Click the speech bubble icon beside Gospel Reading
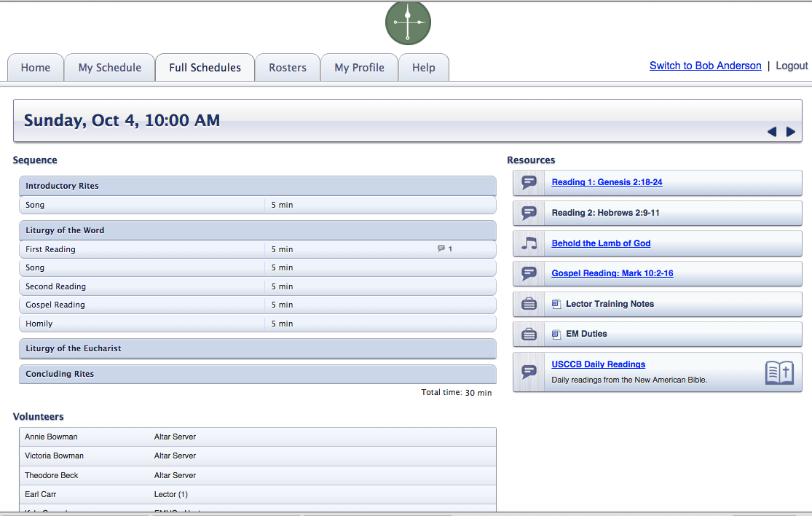The image size is (812, 516). [x=529, y=274]
